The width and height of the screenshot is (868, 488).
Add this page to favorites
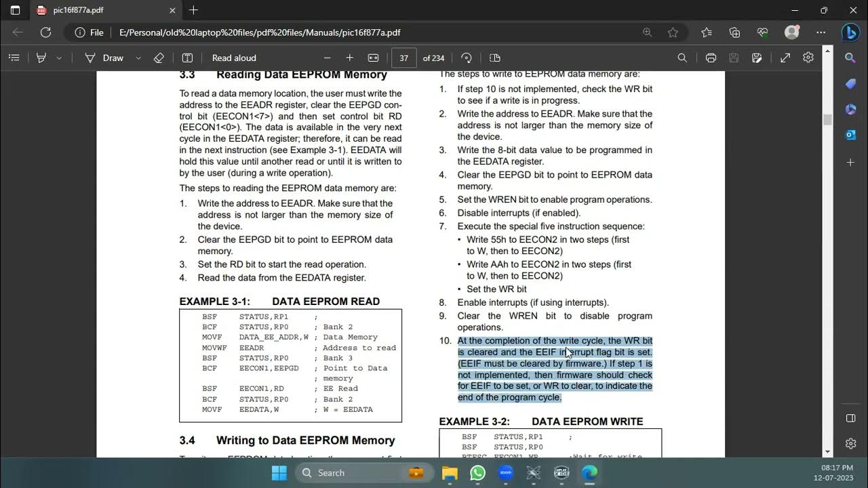coord(673,32)
